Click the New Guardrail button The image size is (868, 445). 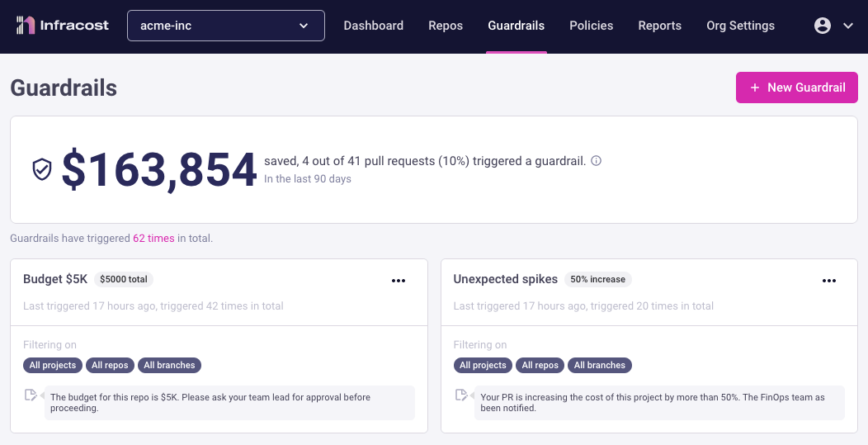[796, 88]
